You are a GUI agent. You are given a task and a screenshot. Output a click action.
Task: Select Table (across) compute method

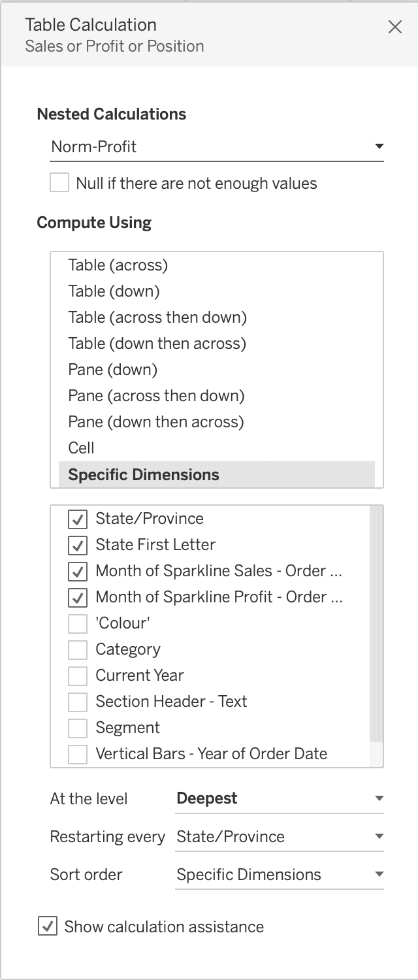click(x=118, y=265)
